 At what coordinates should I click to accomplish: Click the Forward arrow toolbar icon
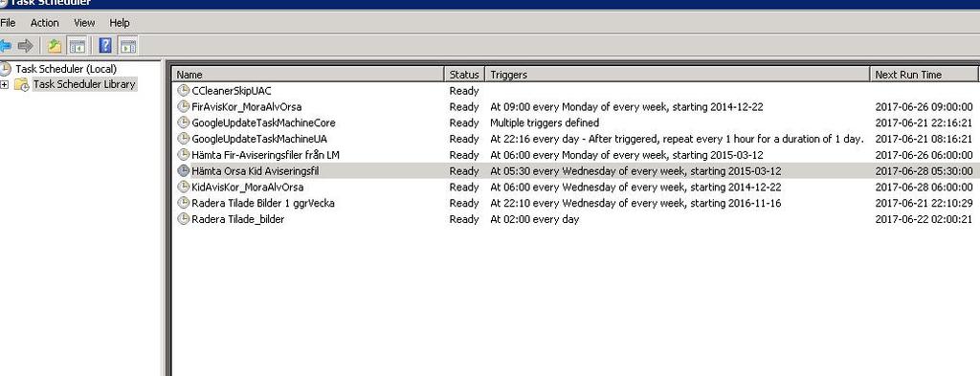[x=25, y=46]
